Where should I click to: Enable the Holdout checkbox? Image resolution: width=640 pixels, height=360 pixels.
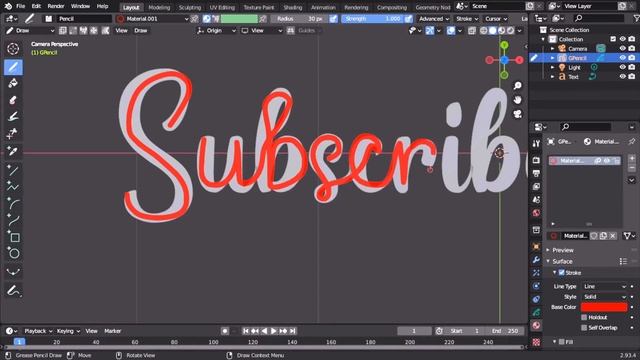point(584,318)
